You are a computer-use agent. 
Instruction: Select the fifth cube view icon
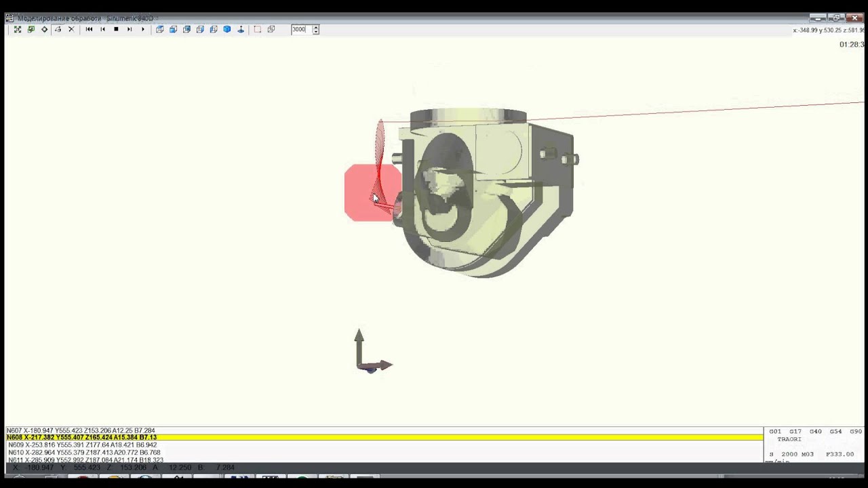pos(214,29)
